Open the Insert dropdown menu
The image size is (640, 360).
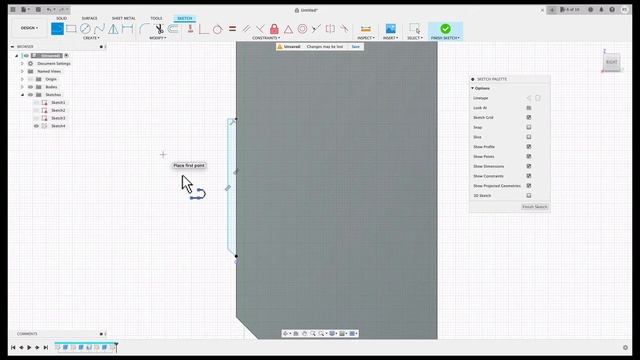[391, 38]
